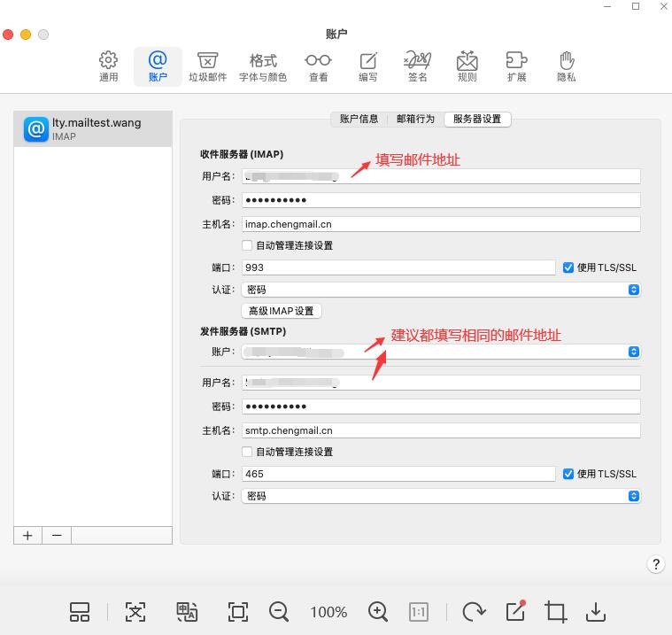Select the 账户 accounts pane
The image size is (672, 635).
click(x=158, y=67)
